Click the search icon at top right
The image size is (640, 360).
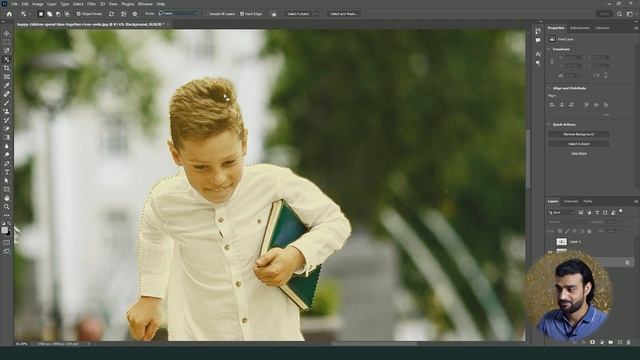620,14
